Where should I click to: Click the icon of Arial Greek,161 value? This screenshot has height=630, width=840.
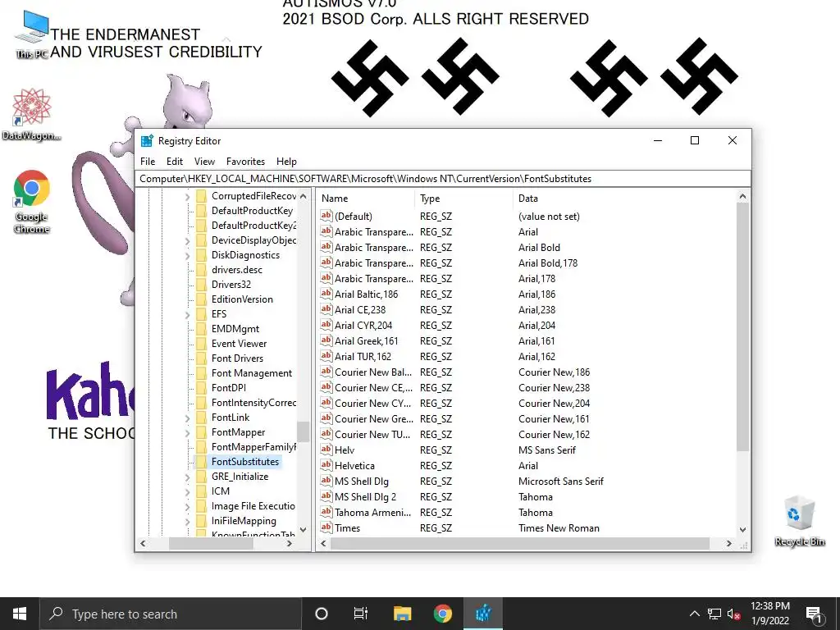click(326, 340)
